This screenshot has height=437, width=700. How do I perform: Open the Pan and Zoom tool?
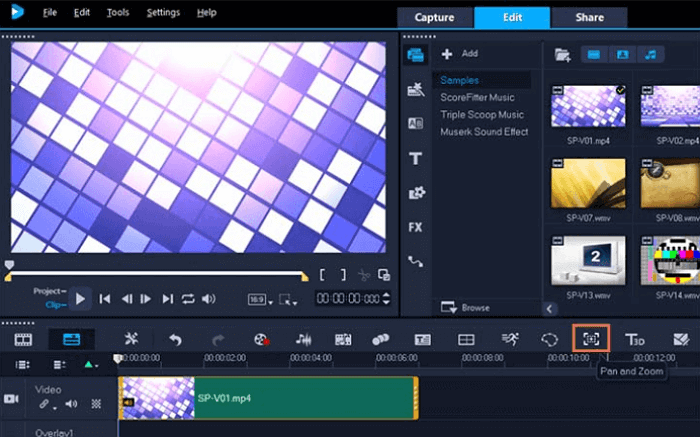point(590,339)
